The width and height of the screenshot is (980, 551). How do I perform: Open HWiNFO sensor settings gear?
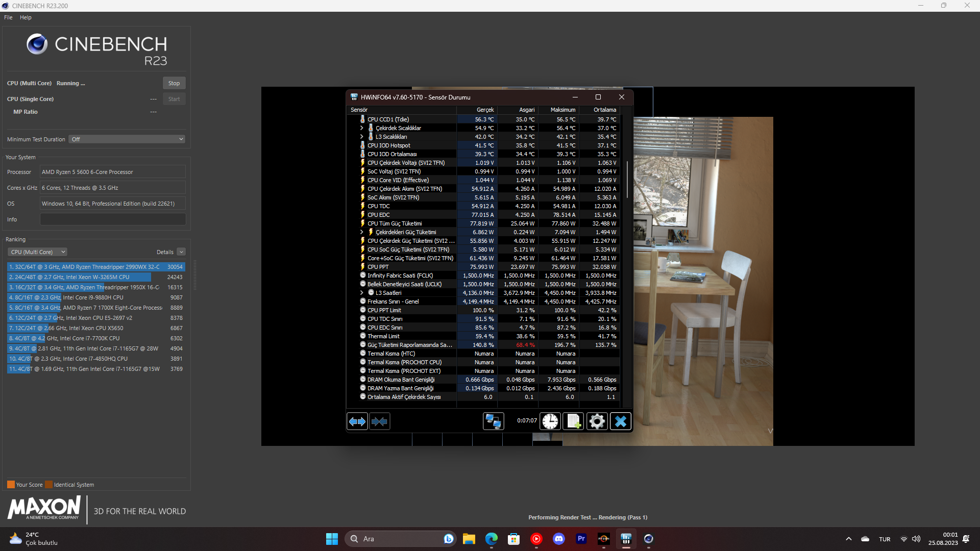597,421
